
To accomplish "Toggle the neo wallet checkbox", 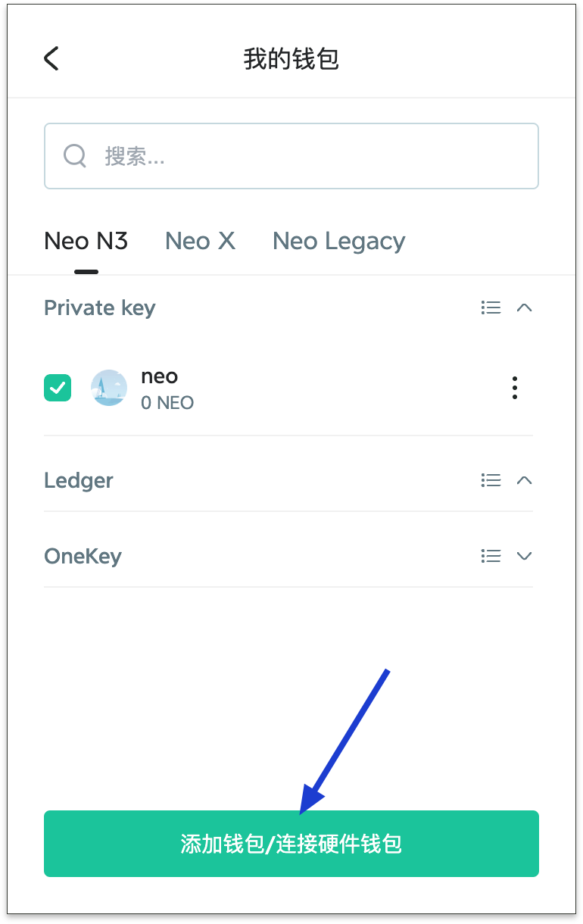I will pyautogui.click(x=58, y=388).
